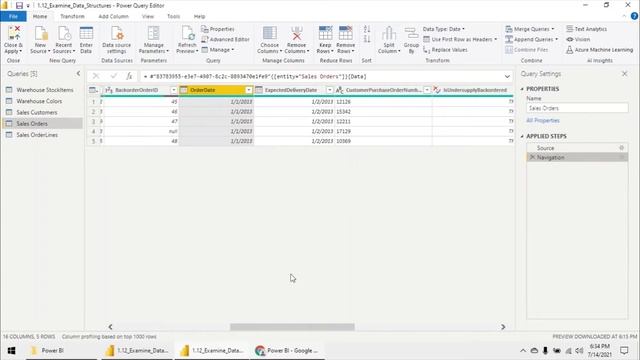Open Azure Machine Learning
The width and height of the screenshot is (640, 360).
pos(600,50)
